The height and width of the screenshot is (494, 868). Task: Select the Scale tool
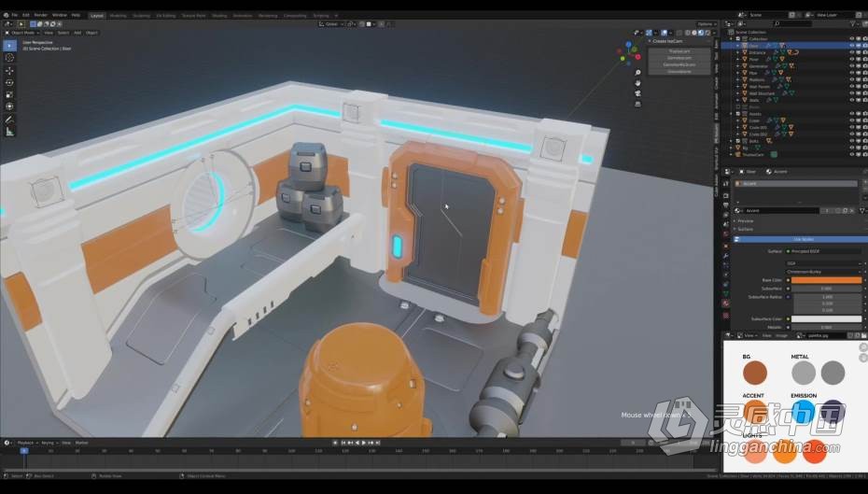pyautogui.click(x=9, y=94)
